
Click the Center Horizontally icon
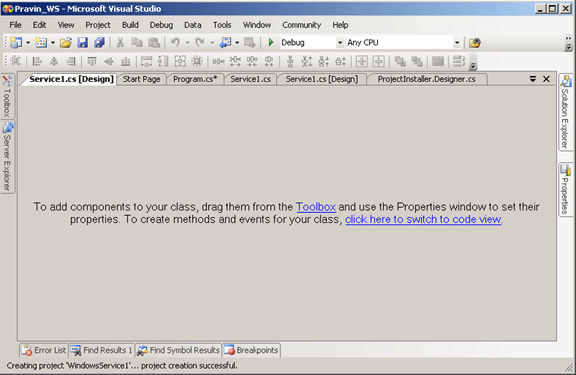pos(361,61)
